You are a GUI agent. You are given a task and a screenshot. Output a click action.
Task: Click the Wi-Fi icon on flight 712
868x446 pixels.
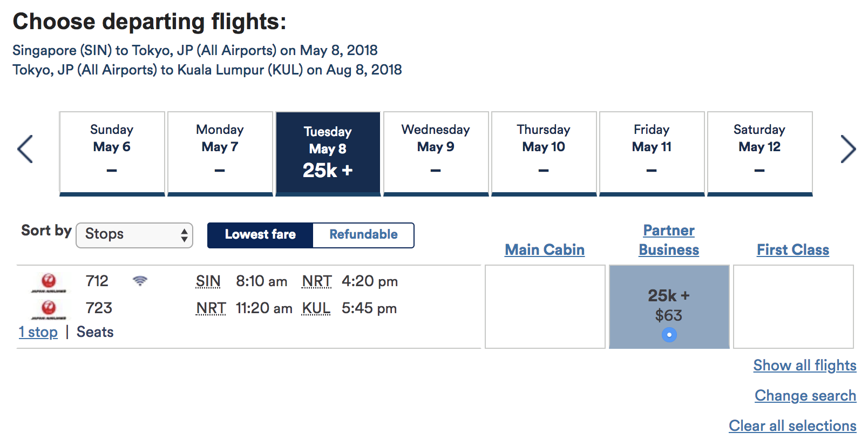[140, 281]
